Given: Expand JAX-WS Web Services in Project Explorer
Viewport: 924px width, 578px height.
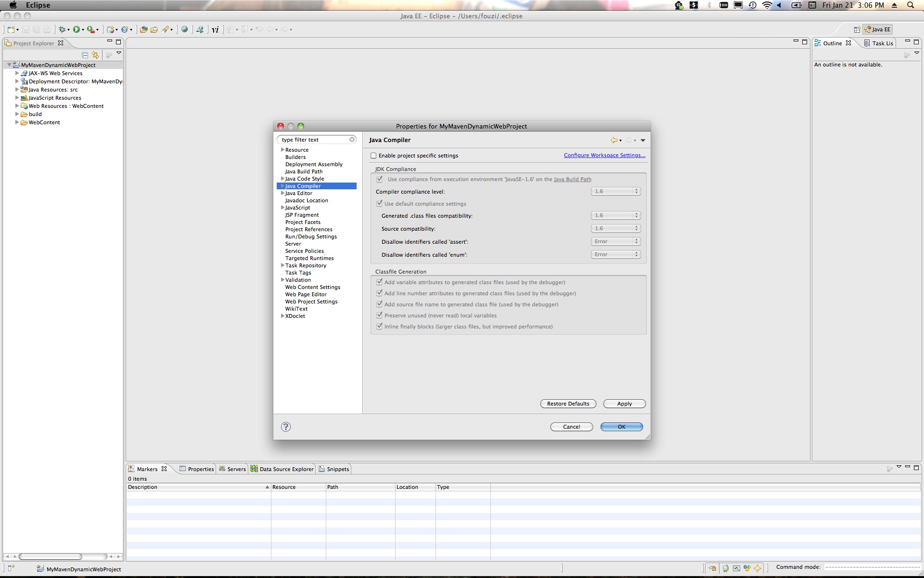Looking at the screenshot, I should pyautogui.click(x=17, y=73).
